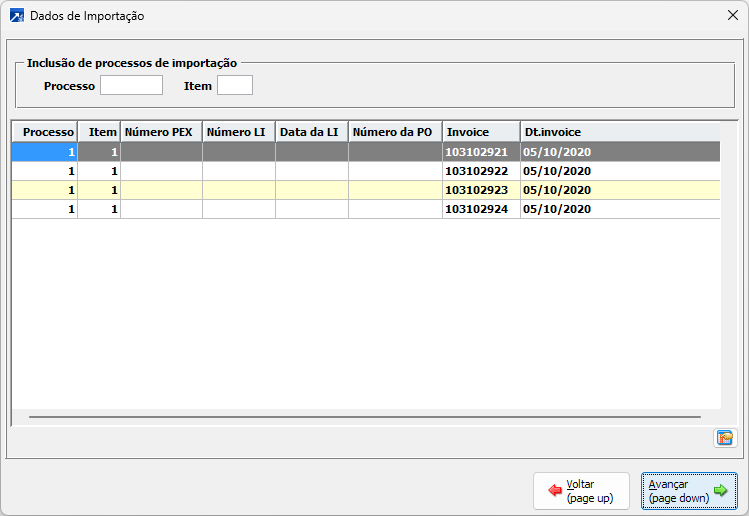Click date 05/10/2020 in row 103102921
749x516 pixels.
pos(620,152)
